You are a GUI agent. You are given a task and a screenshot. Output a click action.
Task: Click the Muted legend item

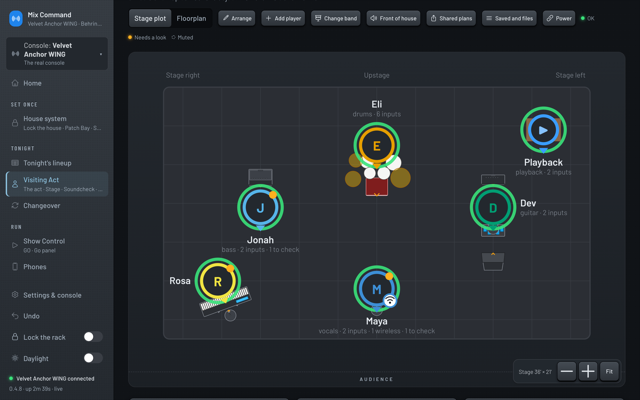point(182,38)
